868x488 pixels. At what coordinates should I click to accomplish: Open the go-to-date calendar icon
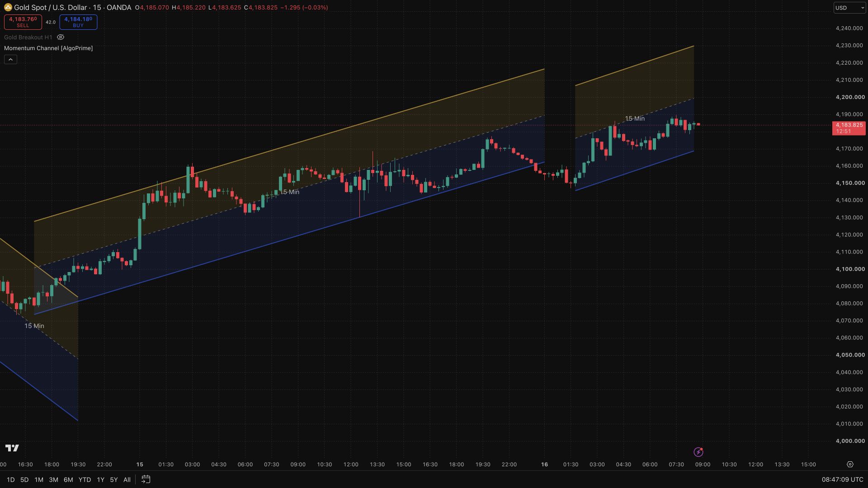pos(146,479)
